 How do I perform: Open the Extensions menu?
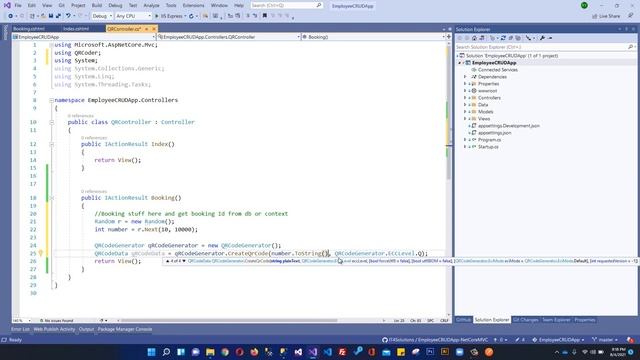tap(193, 5)
